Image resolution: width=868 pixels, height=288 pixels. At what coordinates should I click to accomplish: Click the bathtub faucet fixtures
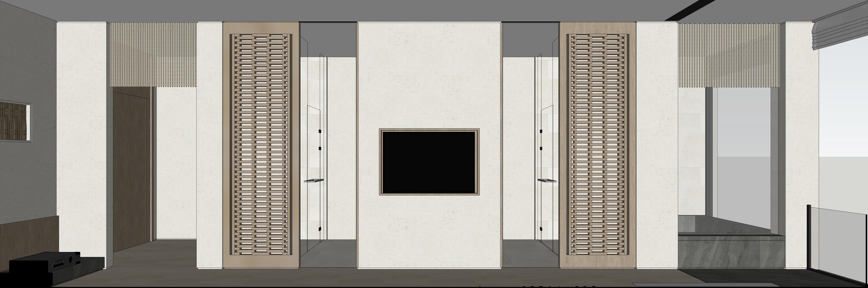[736, 231]
